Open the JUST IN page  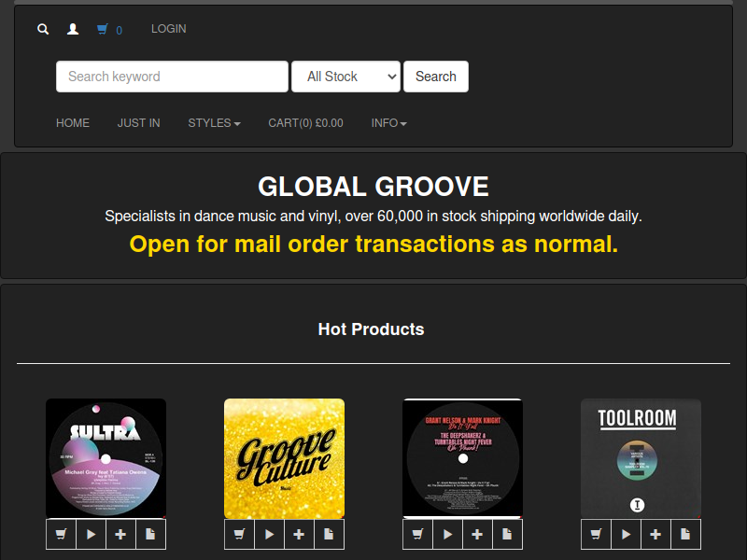[x=138, y=123]
